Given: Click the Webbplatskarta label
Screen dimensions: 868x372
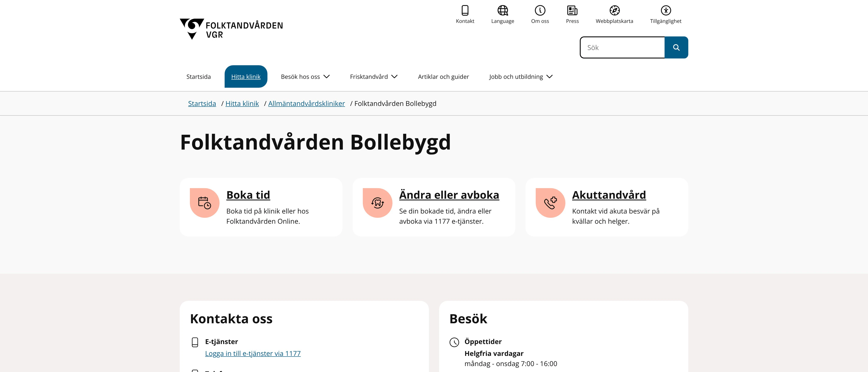Looking at the screenshot, I should tap(614, 21).
